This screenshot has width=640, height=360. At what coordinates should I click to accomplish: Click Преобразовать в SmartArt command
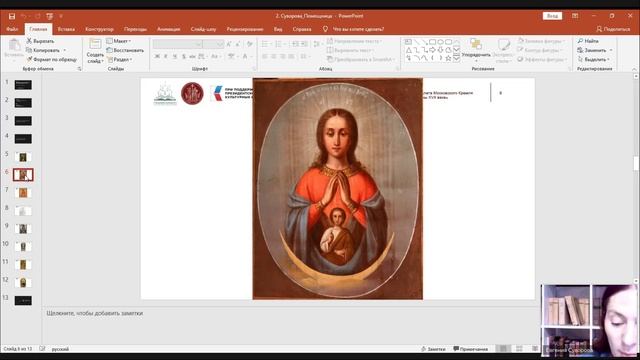(x=361, y=60)
